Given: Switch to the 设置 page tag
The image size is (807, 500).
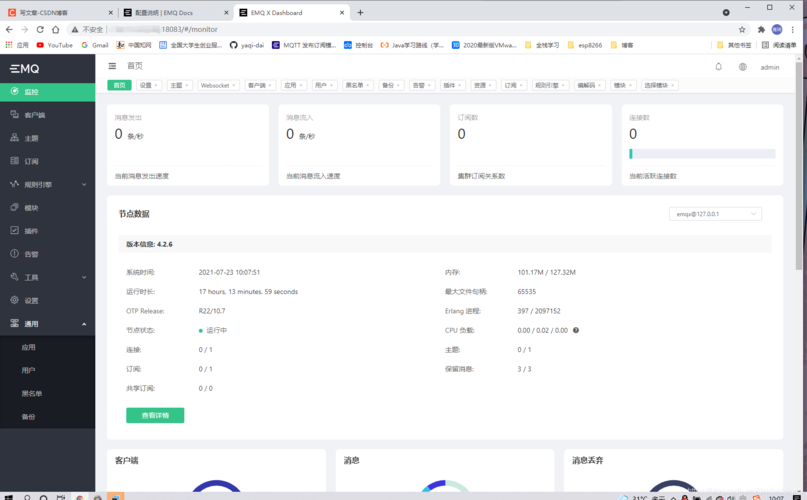Looking at the screenshot, I should (149, 85).
